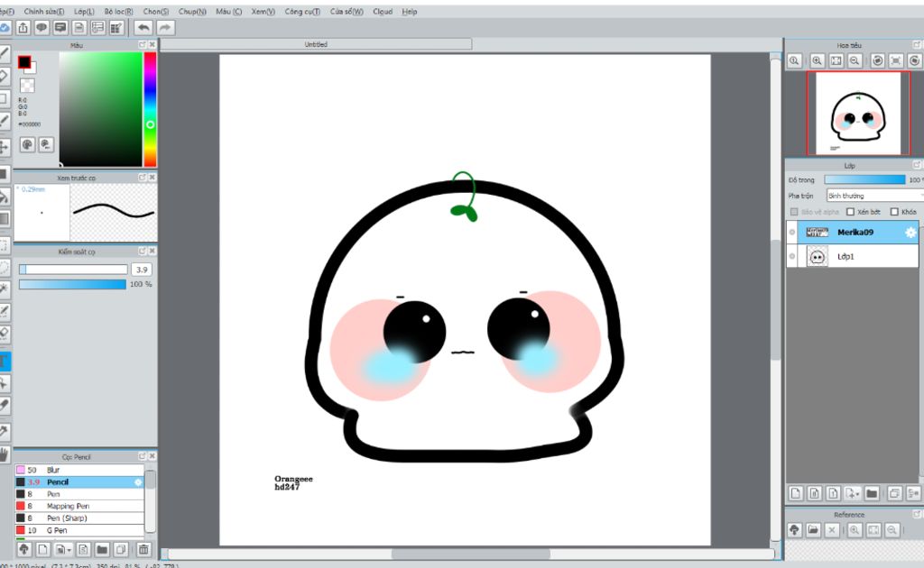Open the Chọn(S) menu
The height and width of the screenshot is (568, 924).
tap(156, 12)
